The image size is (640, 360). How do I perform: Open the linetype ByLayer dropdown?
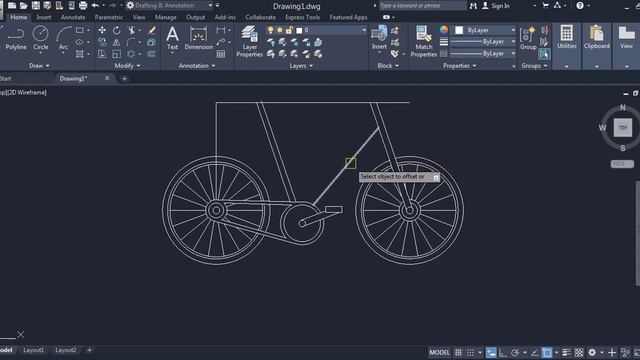[483, 53]
